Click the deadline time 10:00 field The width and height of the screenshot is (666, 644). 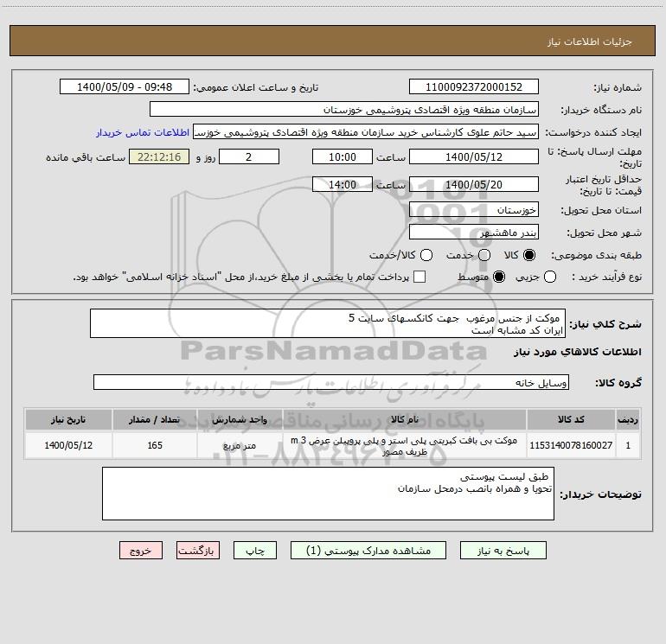pos(343,156)
